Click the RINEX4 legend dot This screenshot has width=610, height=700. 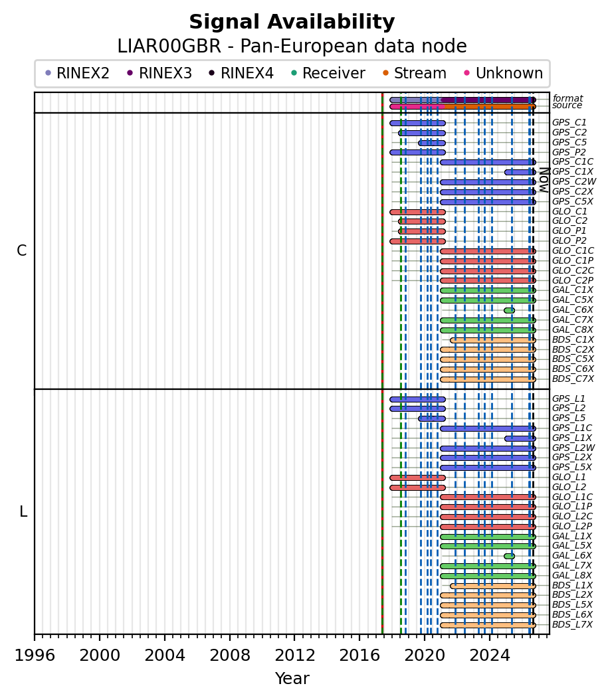212,73
